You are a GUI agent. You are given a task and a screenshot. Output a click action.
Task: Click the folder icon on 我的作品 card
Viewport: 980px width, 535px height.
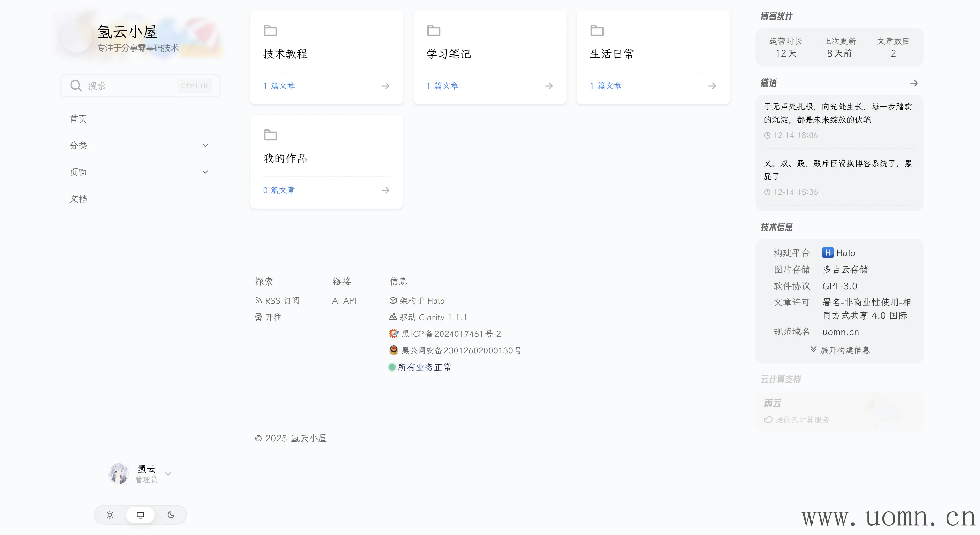pos(270,135)
